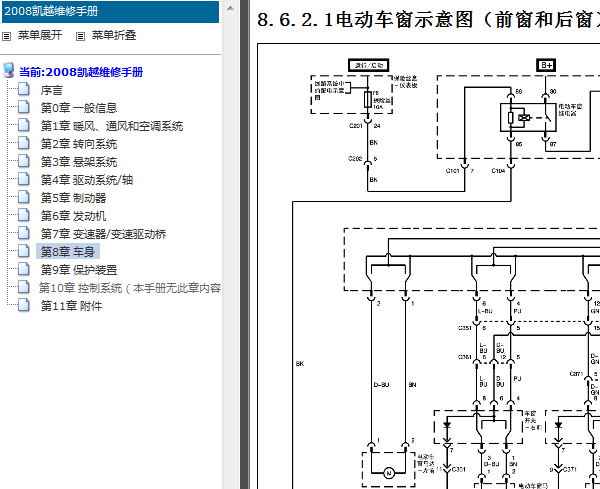Screen dimensions: 600x489
Task: Open chapter 第0章 一般信息
Action: click(79, 108)
